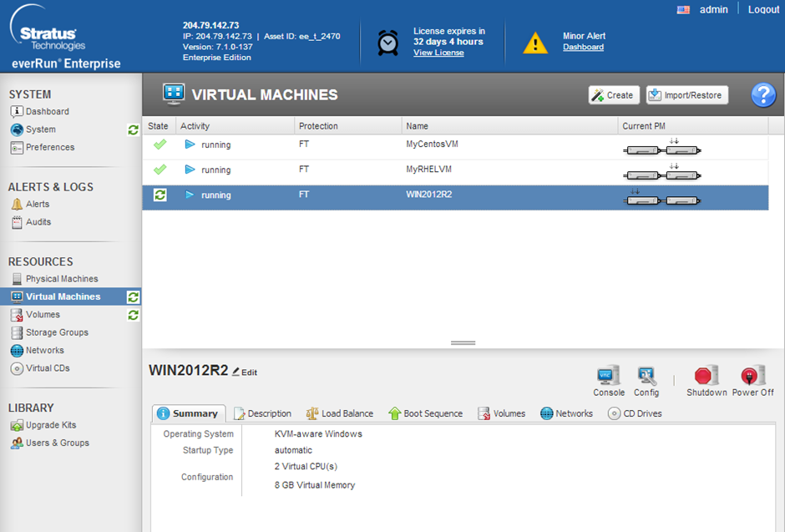This screenshot has width=785, height=532.
Task: Click the Audits calendar icon
Action: 17,222
